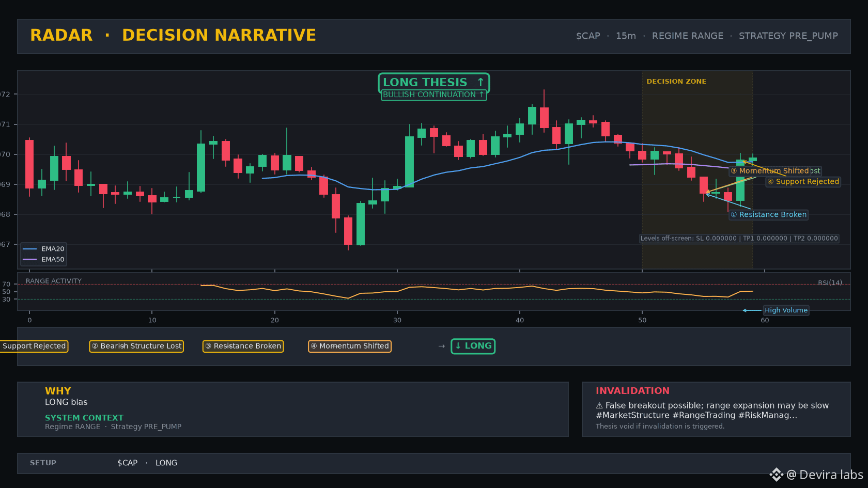The height and width of the screenshot is (488, 868).
Task: Click the LONG THESIS badge
Action: click(x=433, y=83)
